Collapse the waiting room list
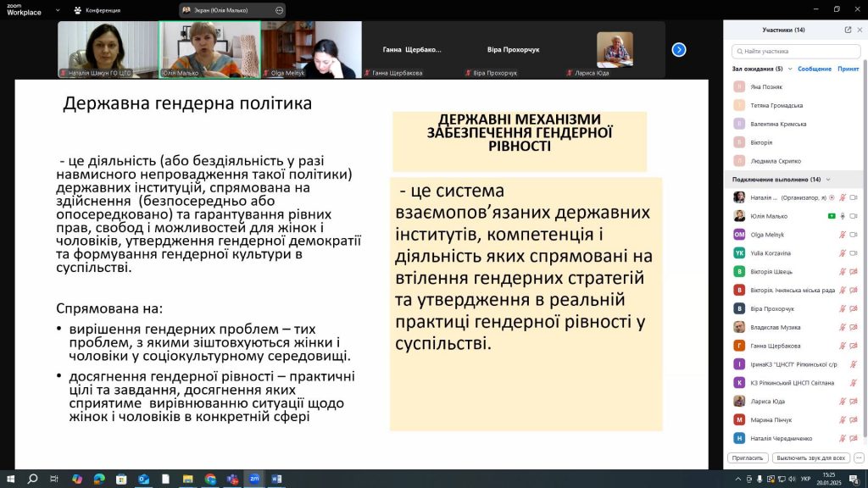This screenshot has width=868, height=488. pyautogui.click(x=790, y=69)
